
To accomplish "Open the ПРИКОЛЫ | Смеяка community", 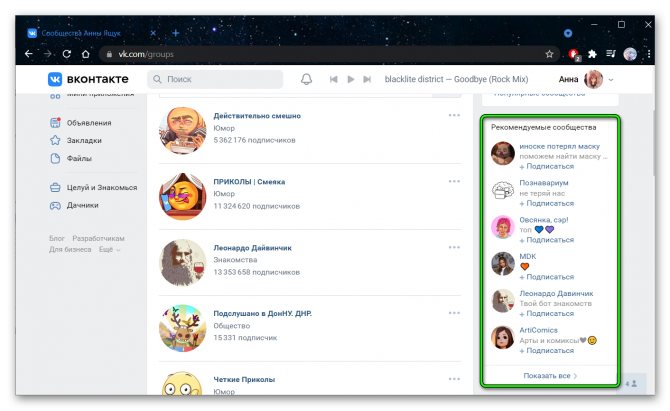I will (249, 182).
